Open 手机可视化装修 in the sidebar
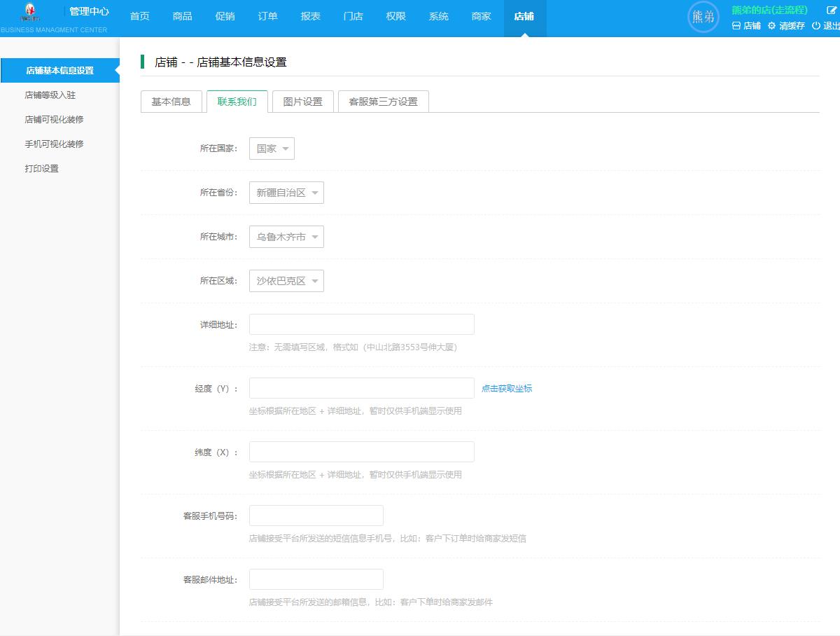This screenshot has width=840, height=636. click(x=54, y=144)
